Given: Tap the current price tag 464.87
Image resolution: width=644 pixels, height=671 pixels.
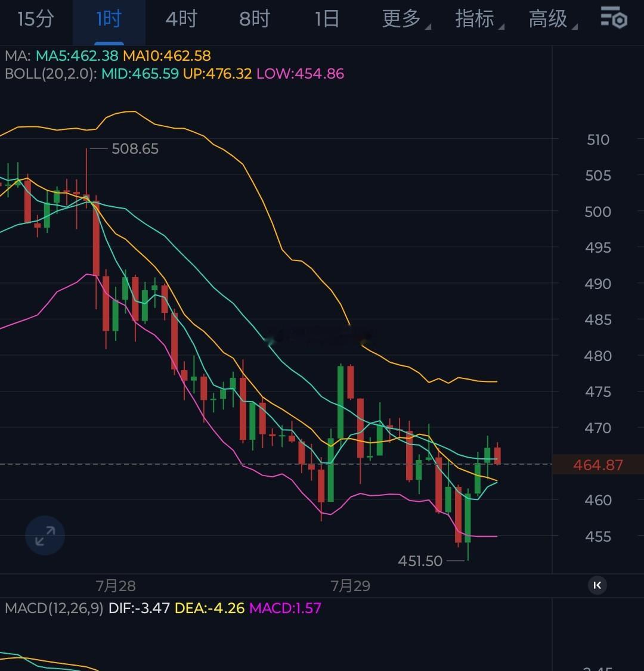Looking at the screenshot, I should pos(597,465).
